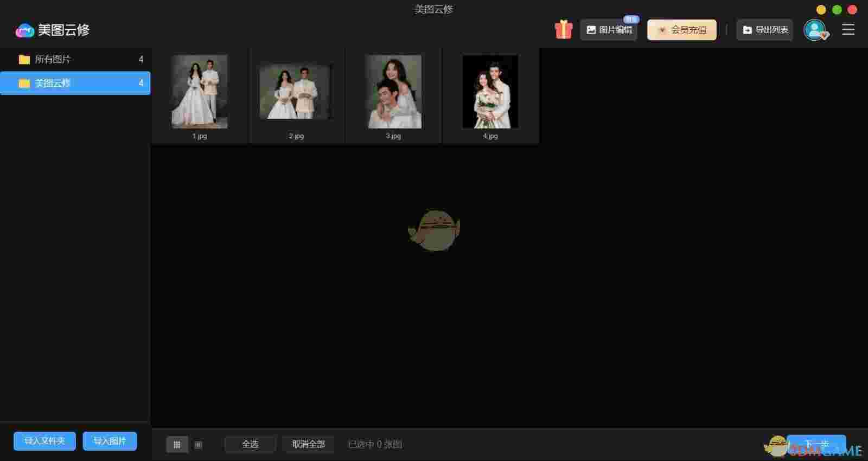Select thumbnail 1.jpg
868x461 pixels.
click(200, 92)
